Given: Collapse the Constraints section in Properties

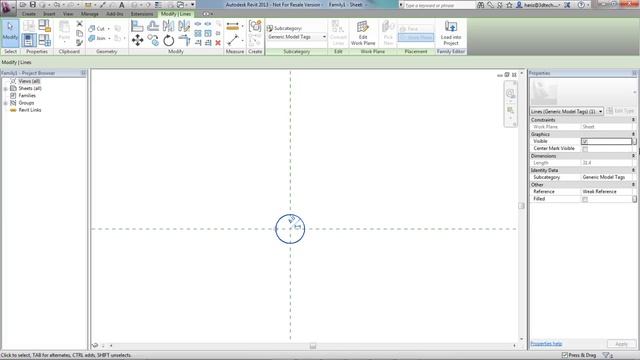Looking at the screenshot, I should 633,120.
